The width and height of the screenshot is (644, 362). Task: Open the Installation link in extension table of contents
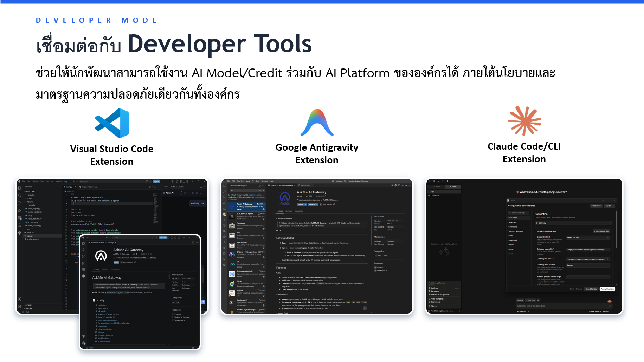click(x=102, y=305)
